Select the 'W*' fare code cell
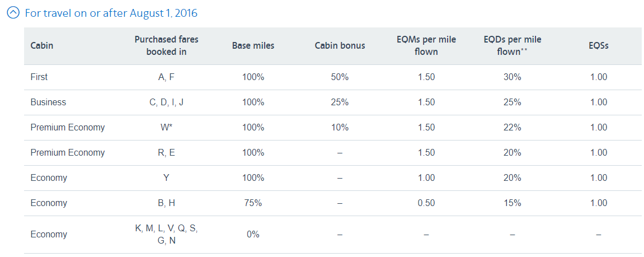Image resolution: width=644 pixels, height=257 pixels. tap(166, 128)
